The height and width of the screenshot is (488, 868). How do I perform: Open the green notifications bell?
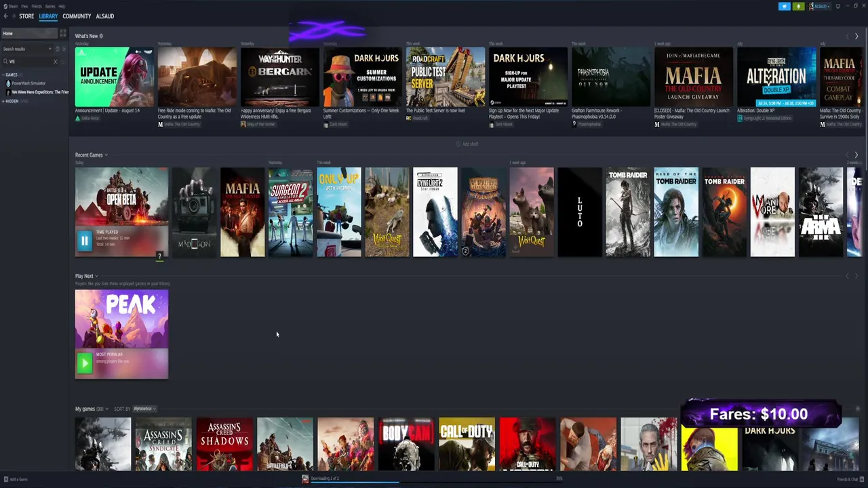pyautogui.click(x=798, y=6)
